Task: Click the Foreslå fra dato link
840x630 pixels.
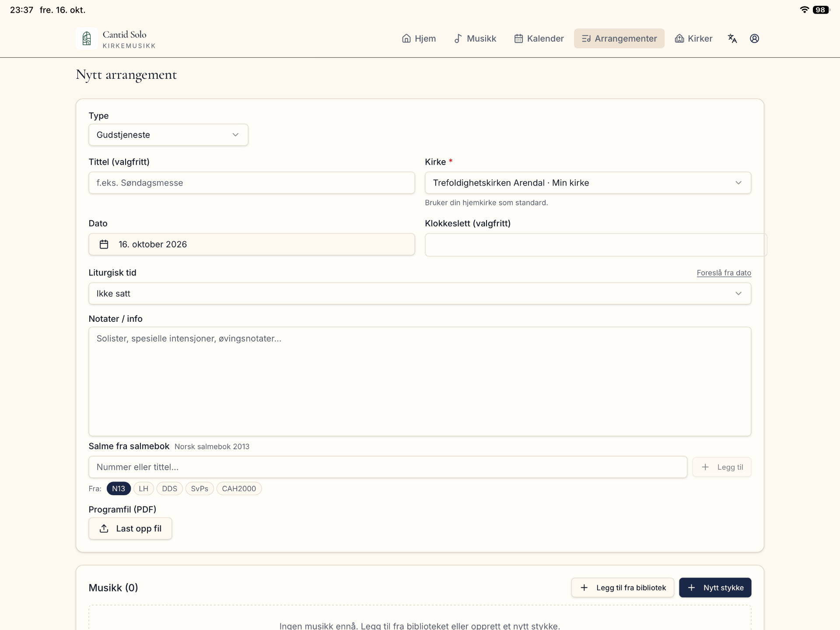Action: point(724,273)
